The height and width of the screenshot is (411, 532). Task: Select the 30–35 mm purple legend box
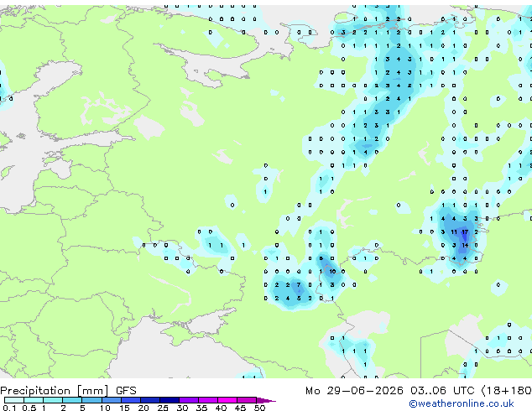tap(189, 400)
